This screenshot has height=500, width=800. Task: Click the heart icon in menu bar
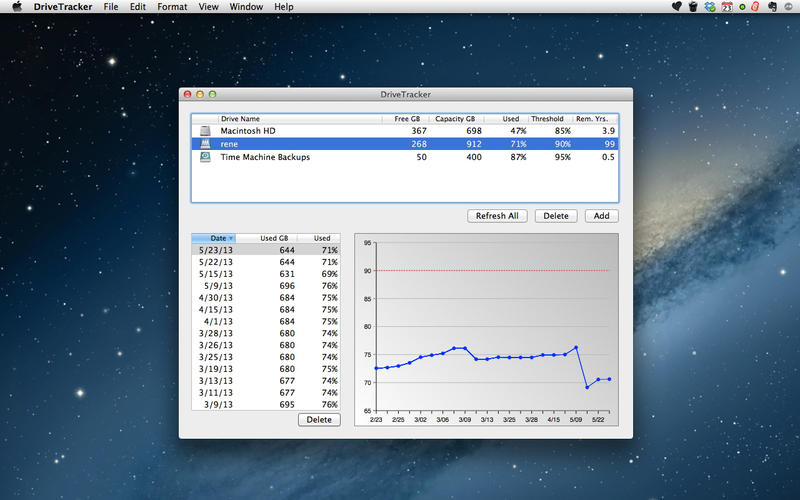[677, 7]
